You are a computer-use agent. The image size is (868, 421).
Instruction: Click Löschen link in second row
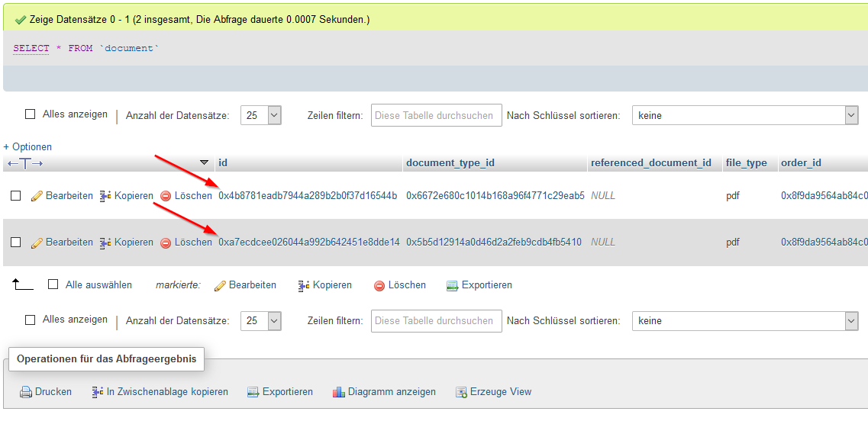pos(193,243)
